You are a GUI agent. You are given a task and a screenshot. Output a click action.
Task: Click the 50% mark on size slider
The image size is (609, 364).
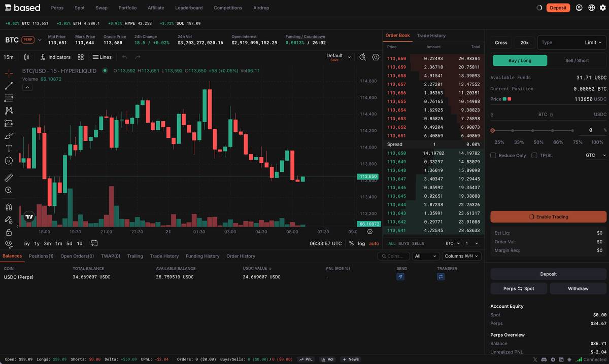(x=533, y=131)
